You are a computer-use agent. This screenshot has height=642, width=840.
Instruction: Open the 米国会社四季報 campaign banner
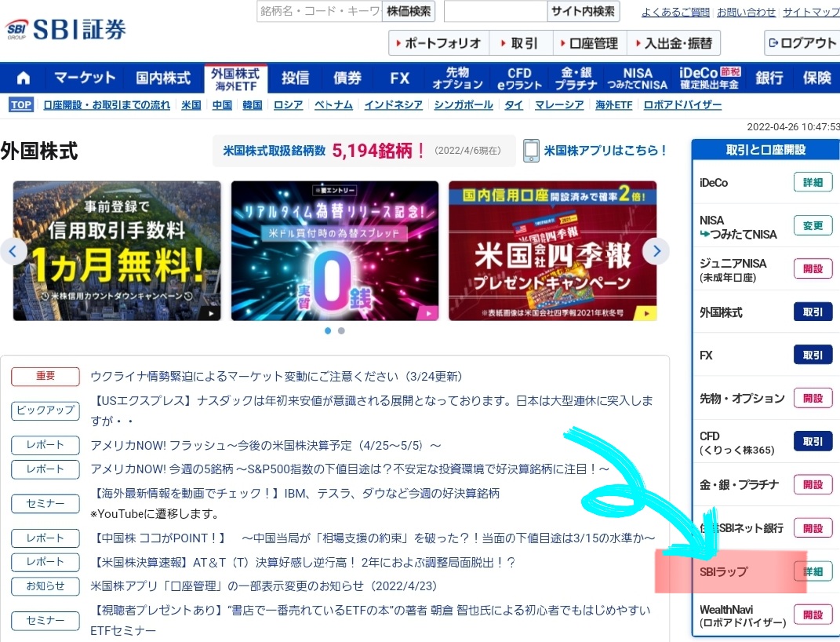point(552,251)
